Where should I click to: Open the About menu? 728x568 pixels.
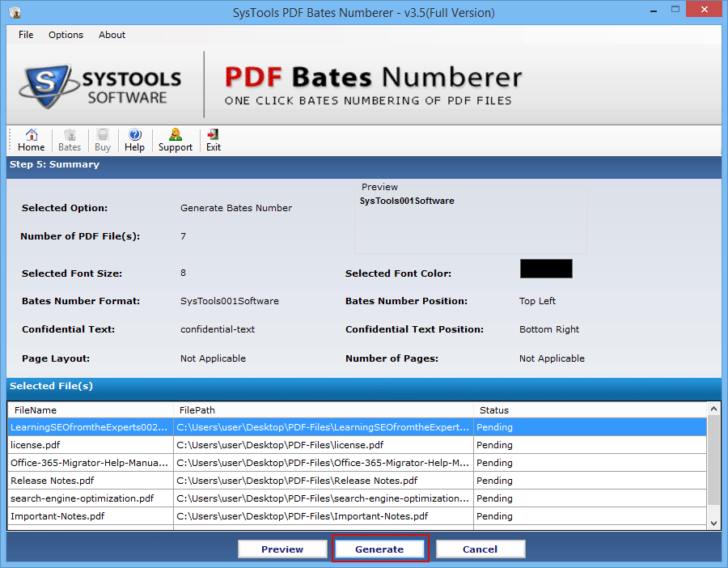[x=112, y=35]
